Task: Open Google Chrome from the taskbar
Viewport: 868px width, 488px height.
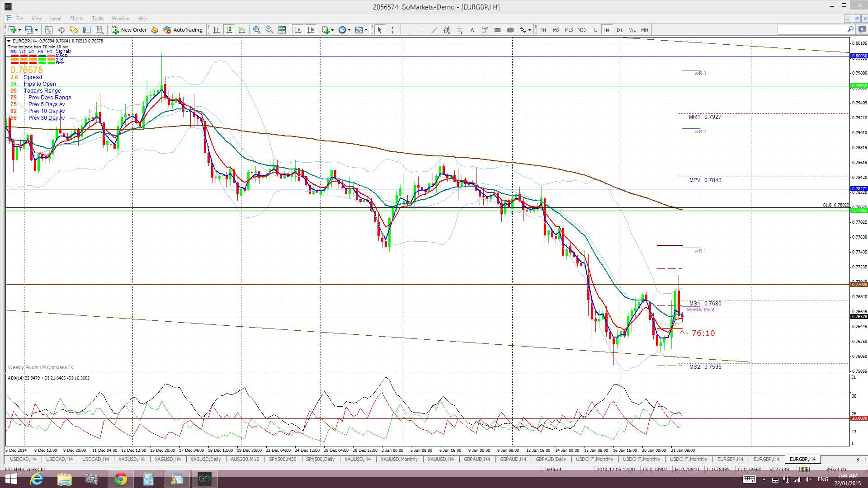Action: [x=120, y=479]
